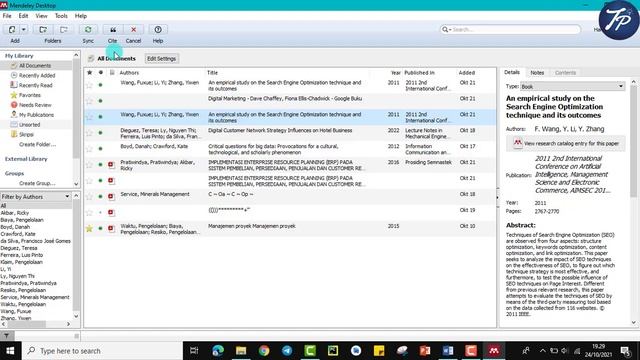The width and height of the screenshot is (640, 360).
Task: Toggle read status dot for Dieguez, Teresa row
Action: [x=100, y=133]
